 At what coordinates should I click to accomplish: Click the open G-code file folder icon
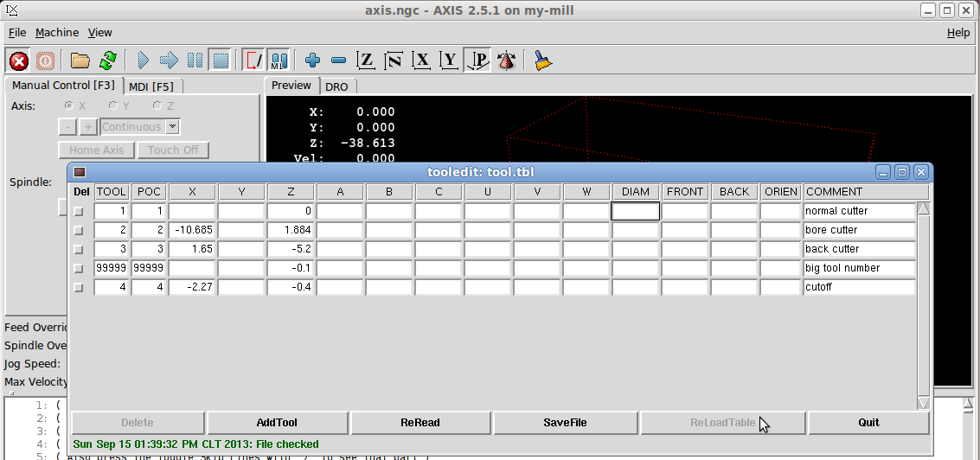point(80,61)
